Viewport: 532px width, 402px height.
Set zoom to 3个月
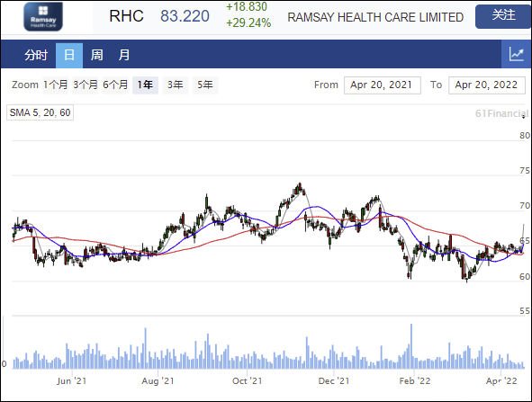pos(86,85)
